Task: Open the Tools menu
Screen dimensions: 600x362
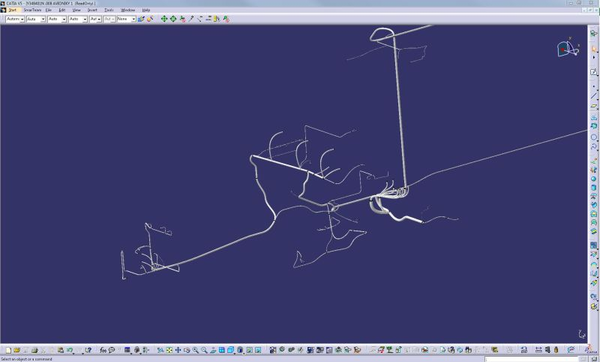Action: click(x=109, y=10)
